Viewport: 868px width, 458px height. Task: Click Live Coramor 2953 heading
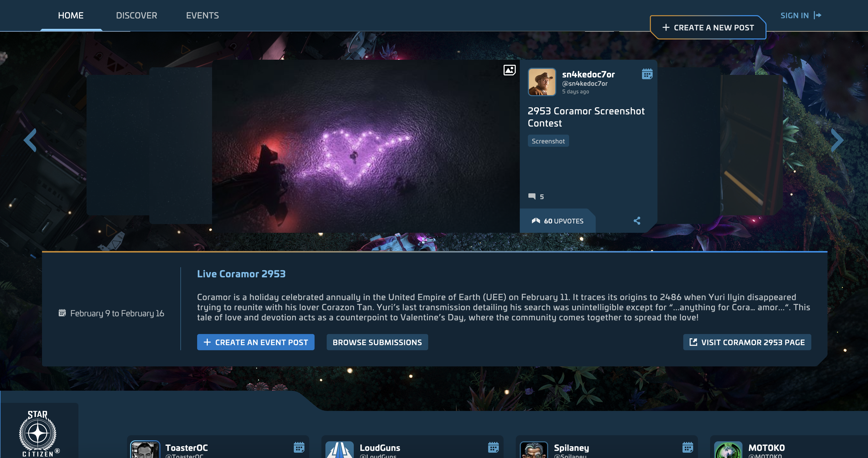point(241,274)
